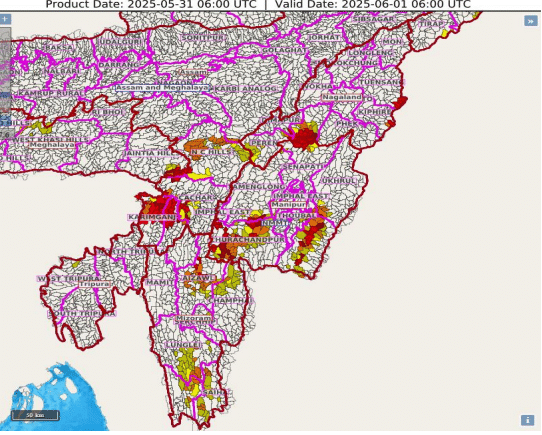Select the Tripura state label
The image size is (542, 435).
95,284
